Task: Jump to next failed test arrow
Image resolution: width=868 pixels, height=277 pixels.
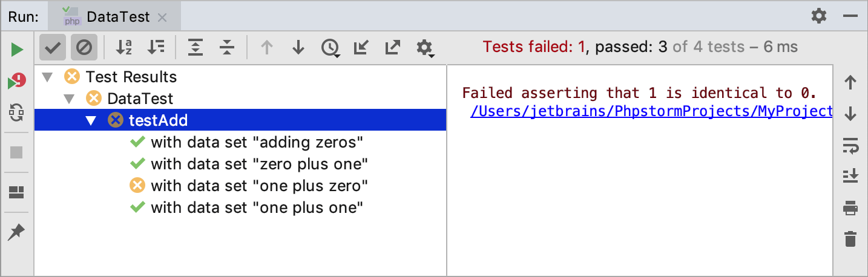Action: [298, 47]
